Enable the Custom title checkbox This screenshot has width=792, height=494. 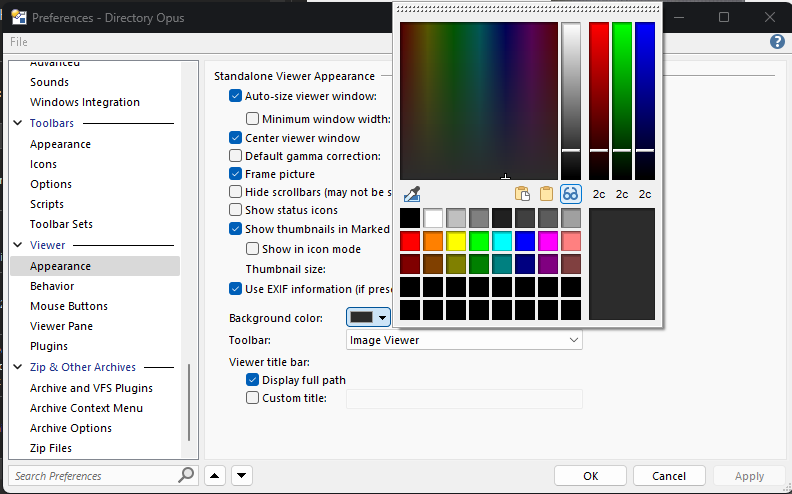coord(252,398)
